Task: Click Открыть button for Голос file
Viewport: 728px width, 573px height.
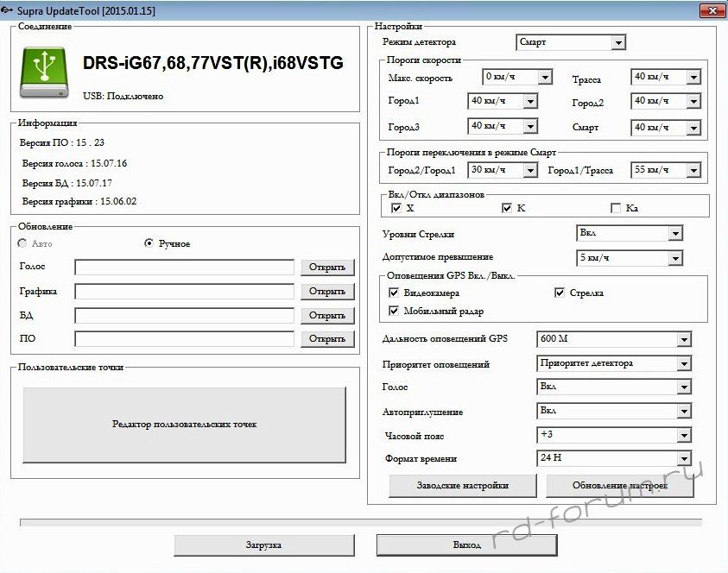Action: click(x=327, y=268)
